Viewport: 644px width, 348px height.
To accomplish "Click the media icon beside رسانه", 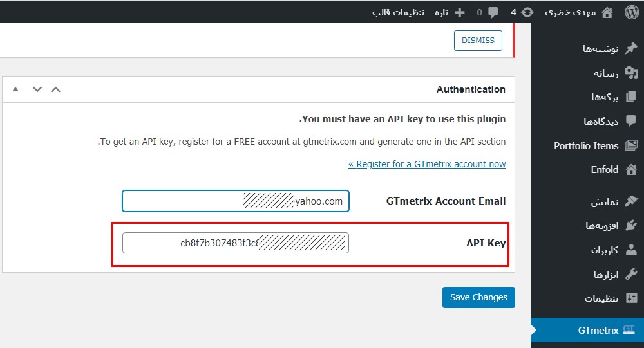I will pyautogui.click(x=631, y=73).
